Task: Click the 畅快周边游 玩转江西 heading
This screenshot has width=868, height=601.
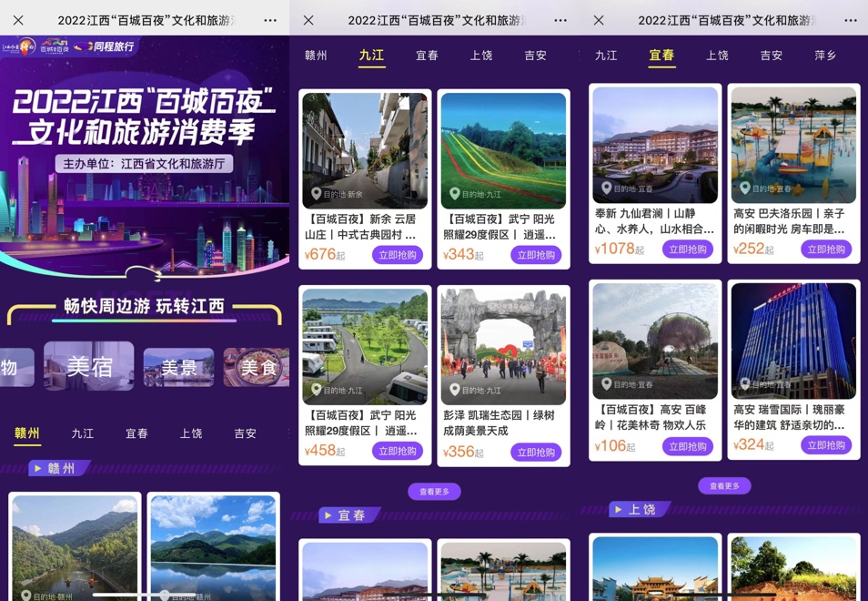Action: coord(145,306)
